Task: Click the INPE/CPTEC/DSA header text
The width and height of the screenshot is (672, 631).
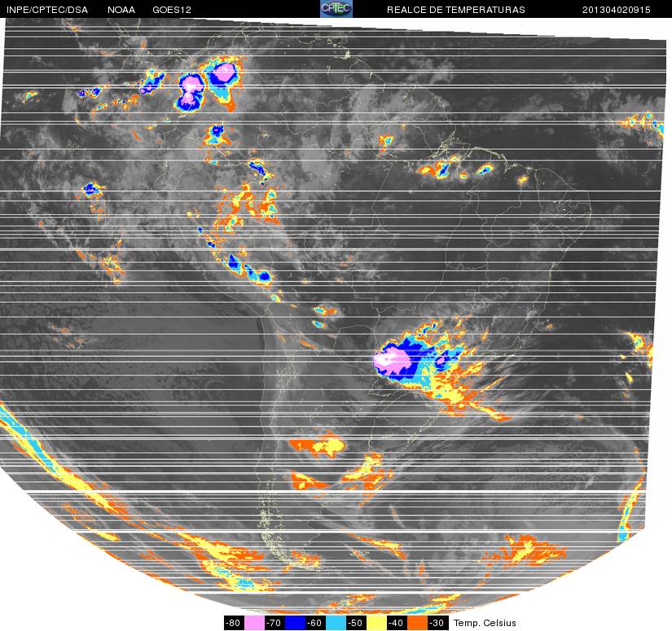Action: [47, 10]
